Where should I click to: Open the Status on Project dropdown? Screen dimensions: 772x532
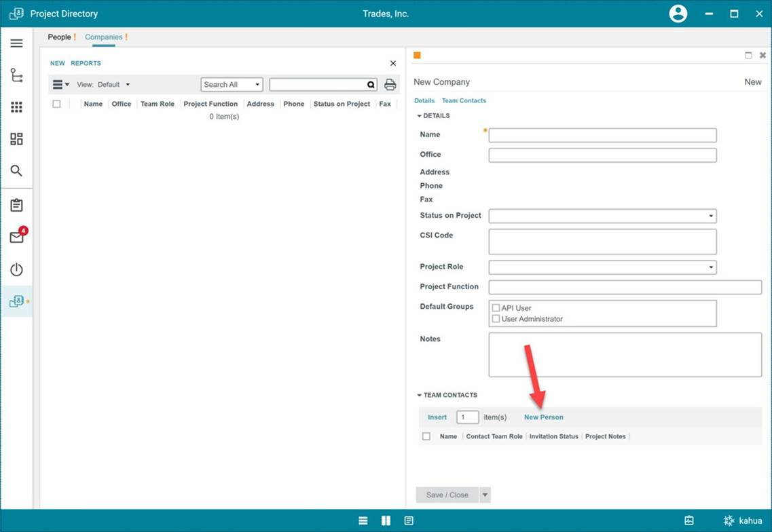(x=602, y=216)
